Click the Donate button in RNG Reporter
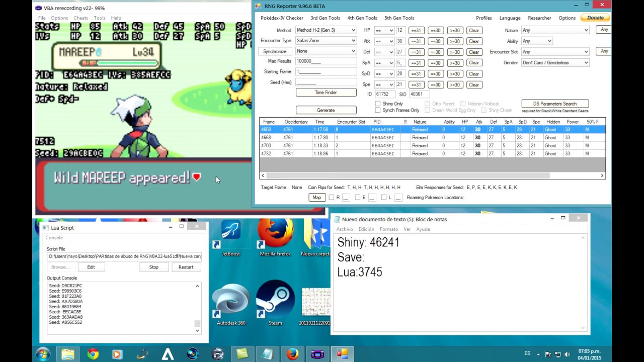This screenshot has width=644, height=362. click(x=595, y=18)
